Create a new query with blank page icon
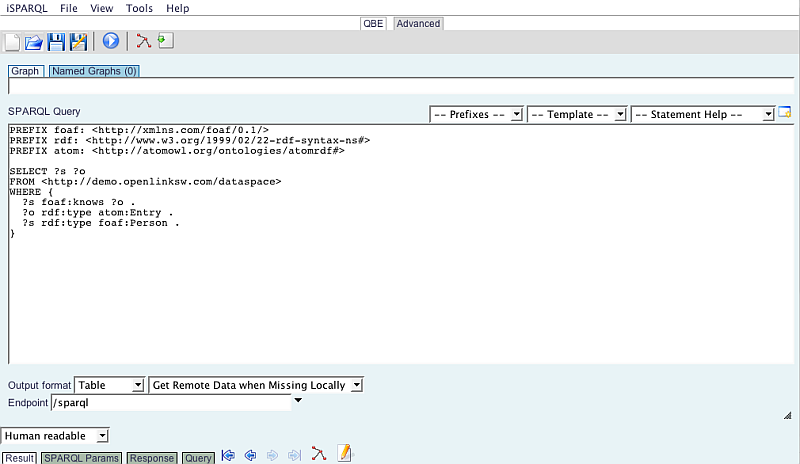The height and width of the screenshot is (464, 800). [x=12, y=42]
